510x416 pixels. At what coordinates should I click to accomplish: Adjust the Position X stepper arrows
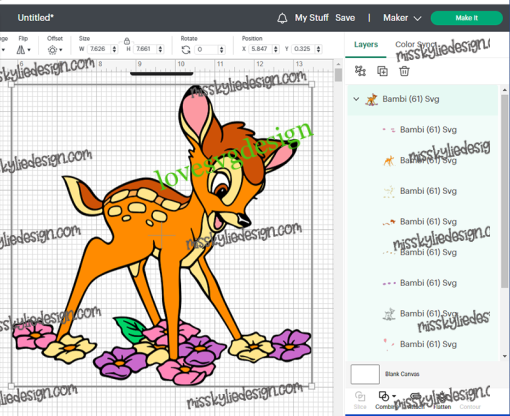click(x=276, y=49)
